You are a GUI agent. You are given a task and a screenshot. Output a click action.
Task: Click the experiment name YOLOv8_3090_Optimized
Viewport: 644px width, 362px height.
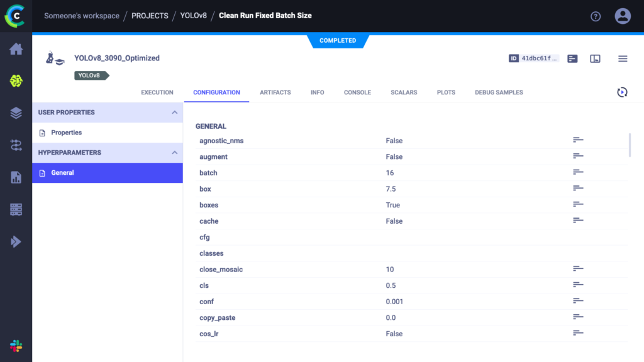pyautogui.click(x=117, y=58)
